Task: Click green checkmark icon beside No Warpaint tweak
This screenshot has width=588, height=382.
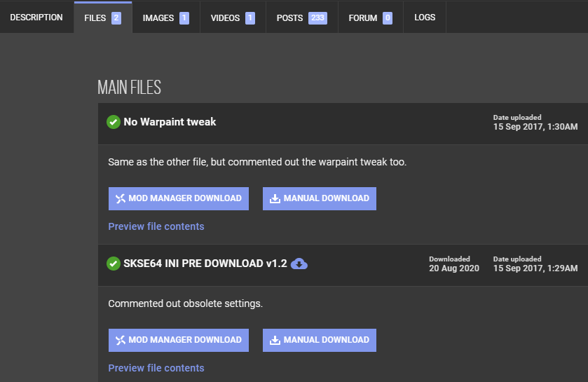Action: pyautogui.click(x=114, y=122)
